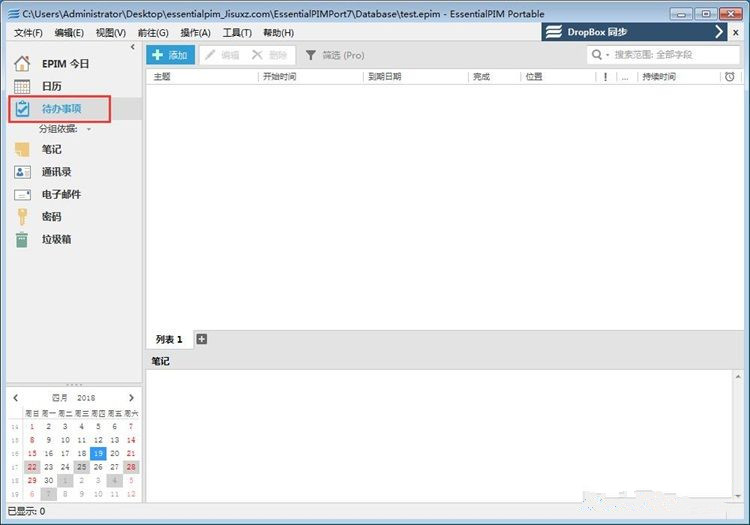
Task: Go to next month in mini calendar
Action: click(131, 398)
